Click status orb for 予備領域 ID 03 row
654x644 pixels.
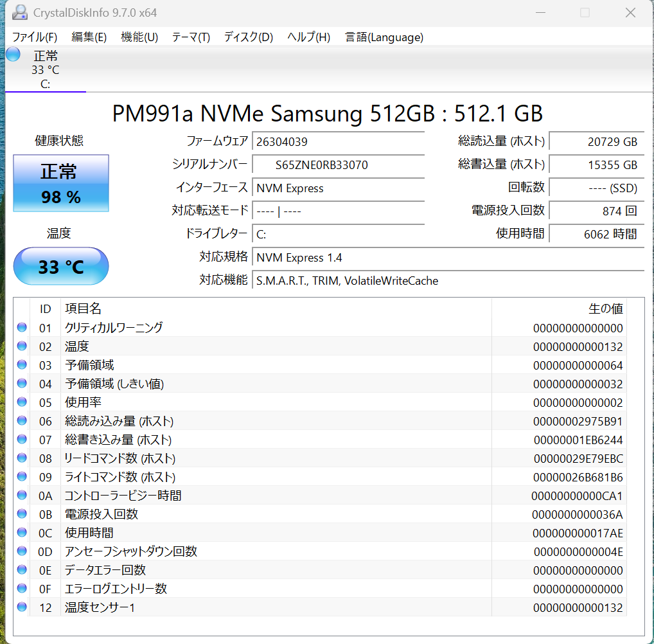(x=22, y=364)
